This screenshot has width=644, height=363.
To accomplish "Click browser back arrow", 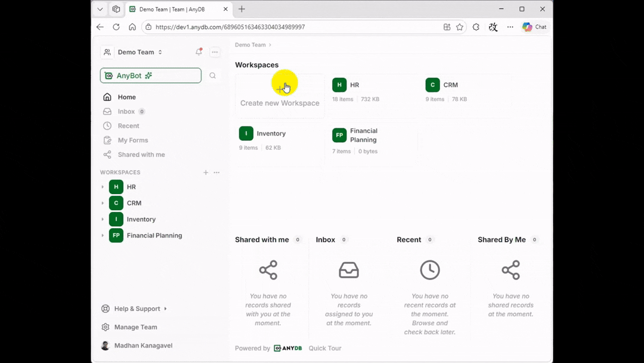I will coord(100,27).
